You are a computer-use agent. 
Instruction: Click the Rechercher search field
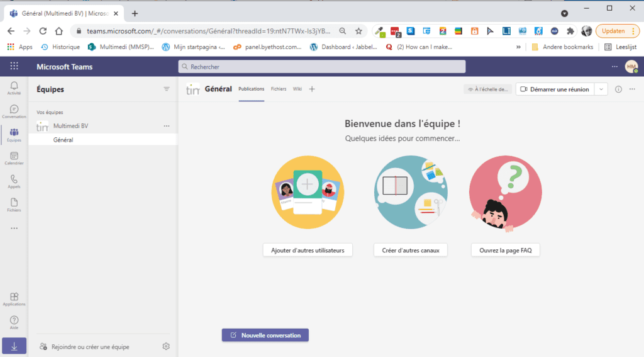[x=322, y=67]
